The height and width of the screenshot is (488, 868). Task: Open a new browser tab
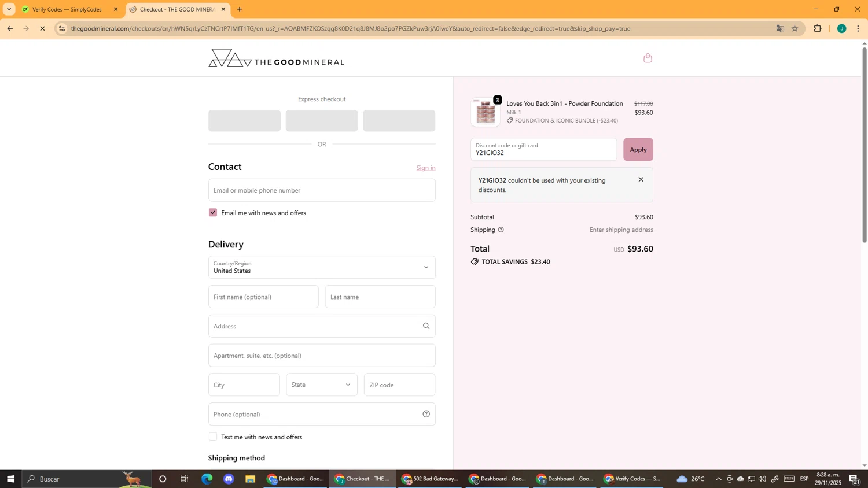[240, 9]
